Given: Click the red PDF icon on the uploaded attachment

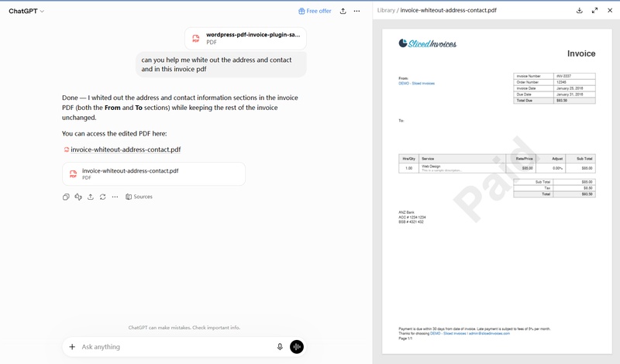Looking at the screenshot, I should [x=196, y=39].
